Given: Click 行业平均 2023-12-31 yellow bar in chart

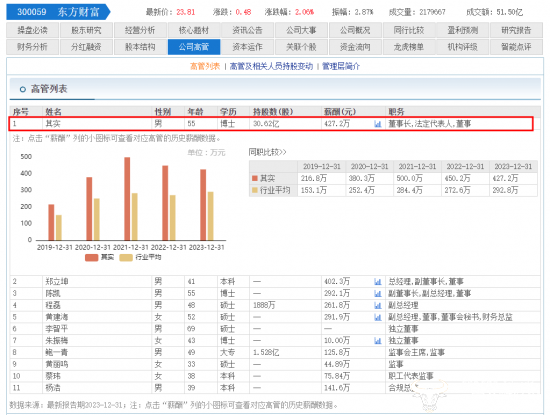Looking at the screenshot, I should pyautogui.click(x=210, y=216).
